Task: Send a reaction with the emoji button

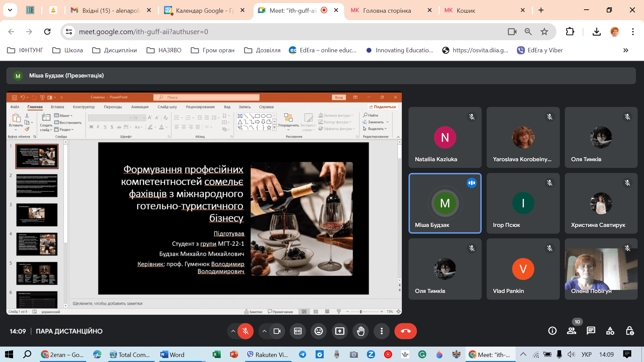Action: [318, 331]
